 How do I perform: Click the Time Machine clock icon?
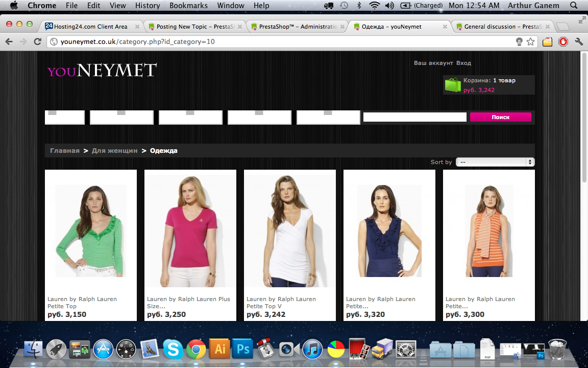344,5
